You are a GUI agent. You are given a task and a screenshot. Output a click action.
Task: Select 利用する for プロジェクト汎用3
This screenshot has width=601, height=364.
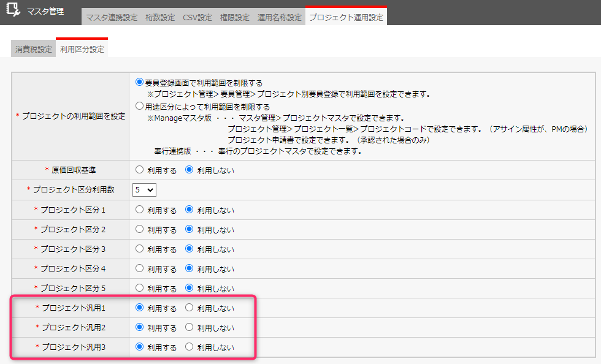(139, 347)
